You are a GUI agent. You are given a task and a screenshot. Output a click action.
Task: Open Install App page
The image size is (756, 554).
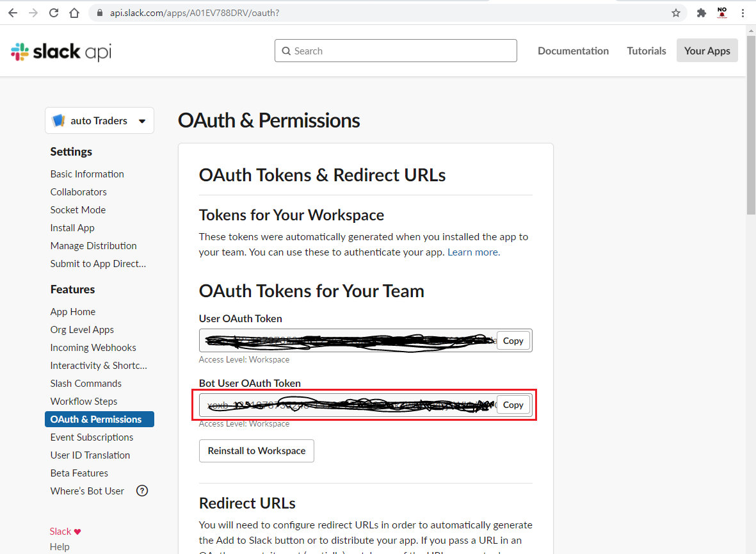pos(72,228)
